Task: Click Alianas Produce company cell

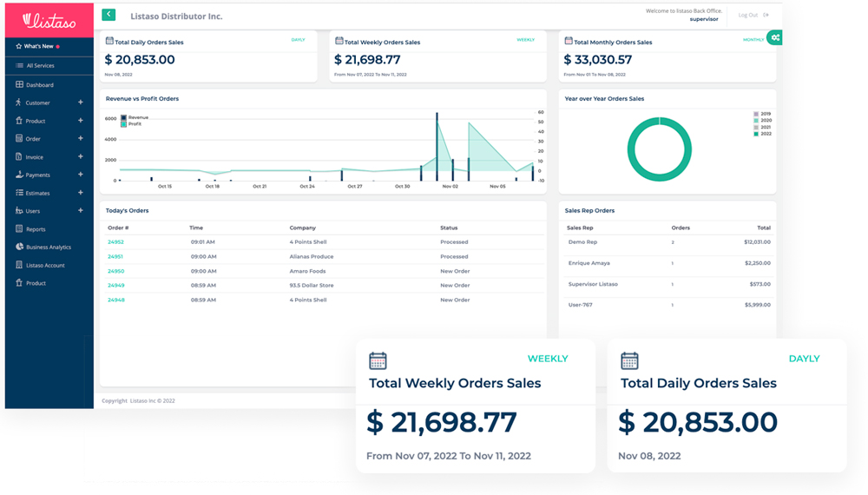Action: point(311,256)
